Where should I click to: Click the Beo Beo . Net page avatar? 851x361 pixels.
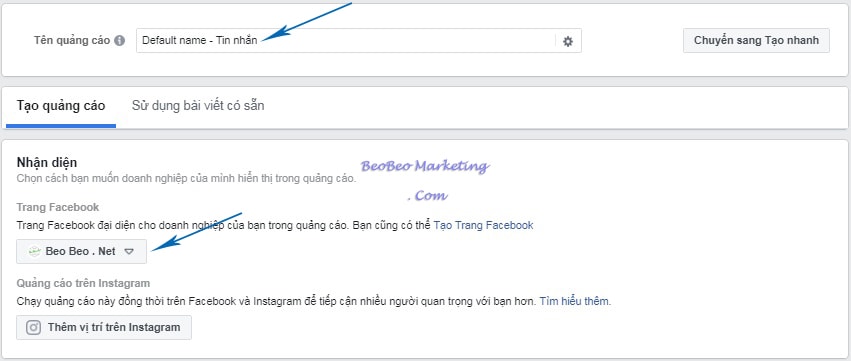[35, 251]
